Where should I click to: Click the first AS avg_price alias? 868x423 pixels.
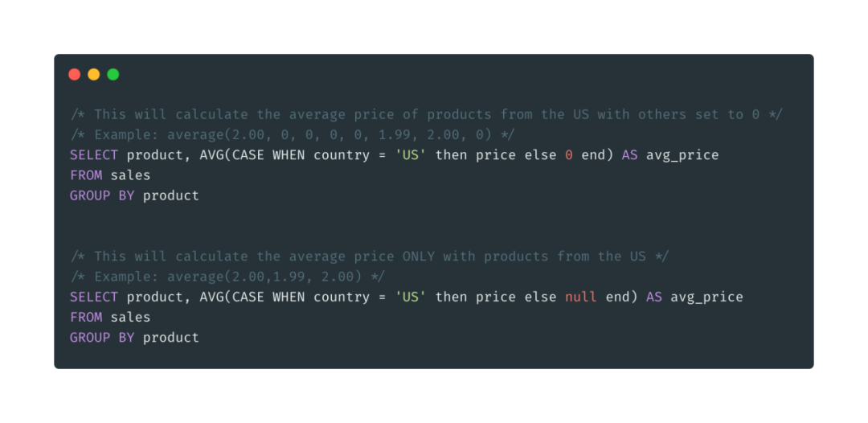(669, 155)
